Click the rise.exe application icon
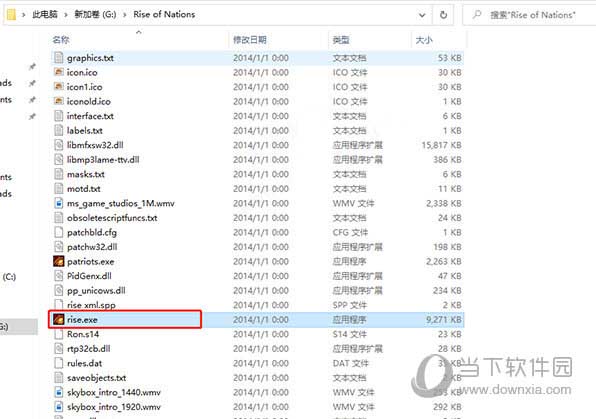Image resolution: width=596 pixels, height=419 pixels. (x=59, y=319)
